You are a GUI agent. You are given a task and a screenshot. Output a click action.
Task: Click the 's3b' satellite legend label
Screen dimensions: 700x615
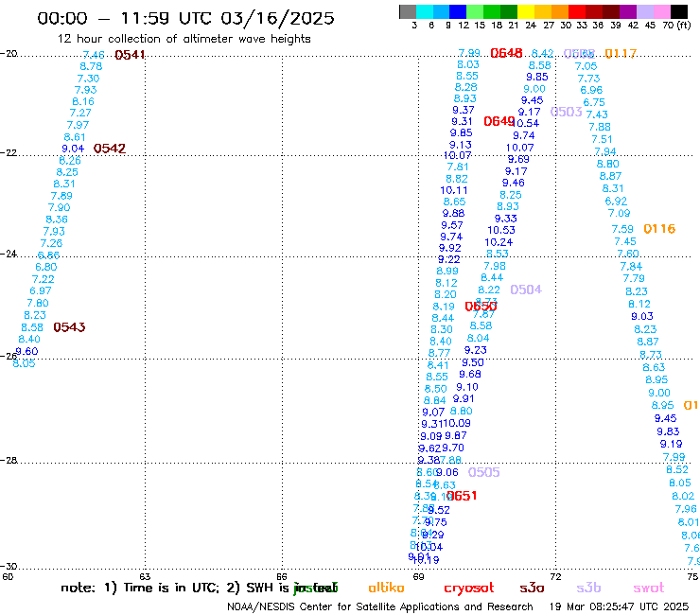[588, 588]
